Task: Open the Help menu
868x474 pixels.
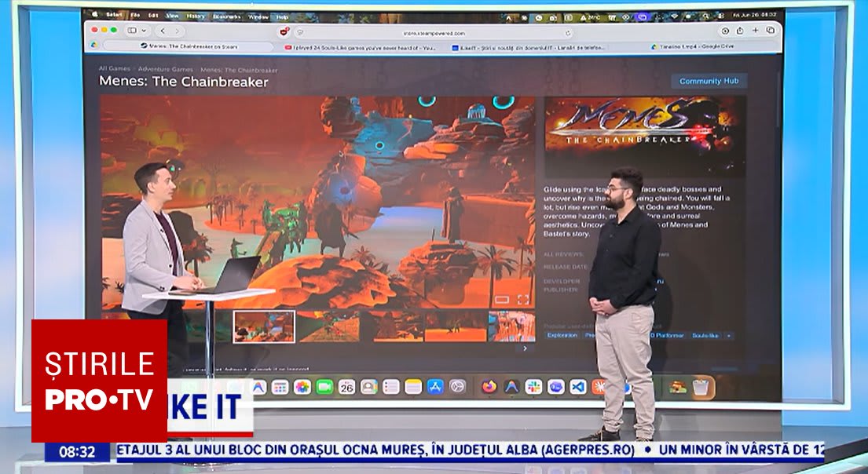Action: 282,17
